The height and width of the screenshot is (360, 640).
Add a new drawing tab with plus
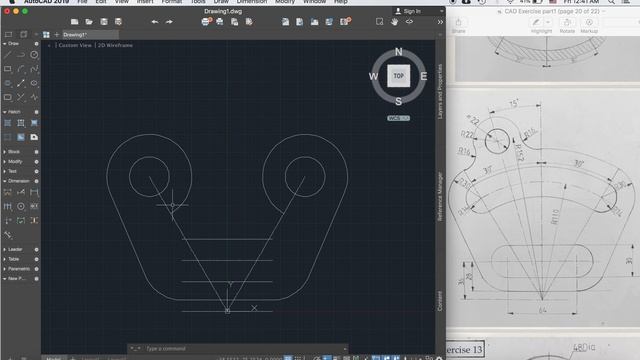(x=56, y=35)
